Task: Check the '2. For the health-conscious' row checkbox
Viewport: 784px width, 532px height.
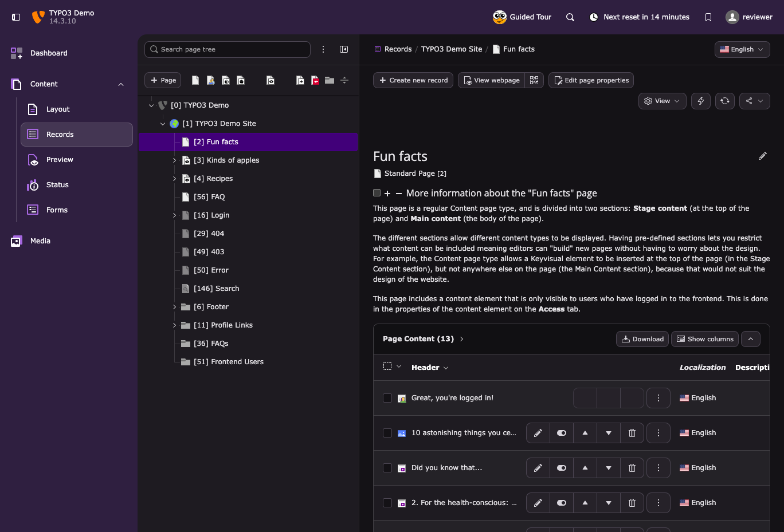Action: point(387,503)
